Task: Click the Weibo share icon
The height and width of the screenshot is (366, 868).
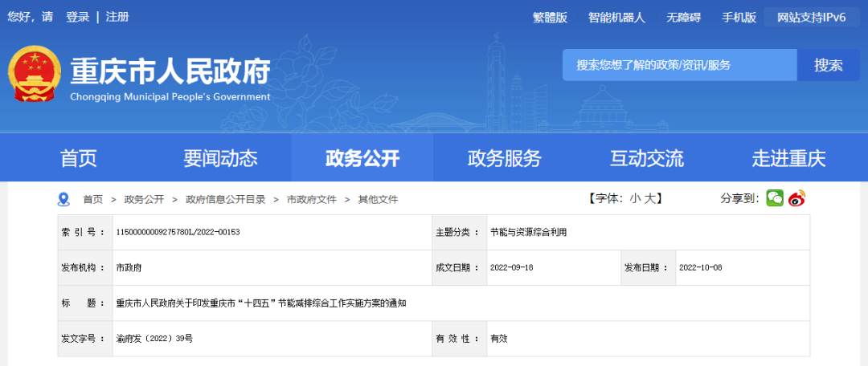Action: [796, 198]
